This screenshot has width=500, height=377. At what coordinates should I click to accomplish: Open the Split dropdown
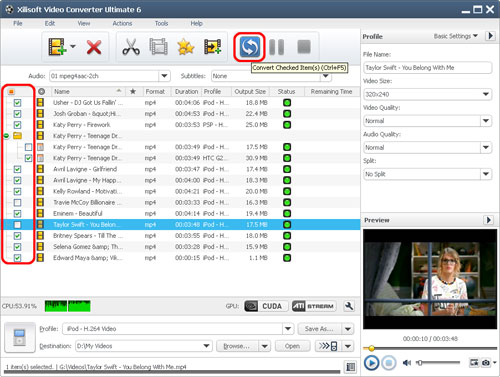[x=486, y=174]
